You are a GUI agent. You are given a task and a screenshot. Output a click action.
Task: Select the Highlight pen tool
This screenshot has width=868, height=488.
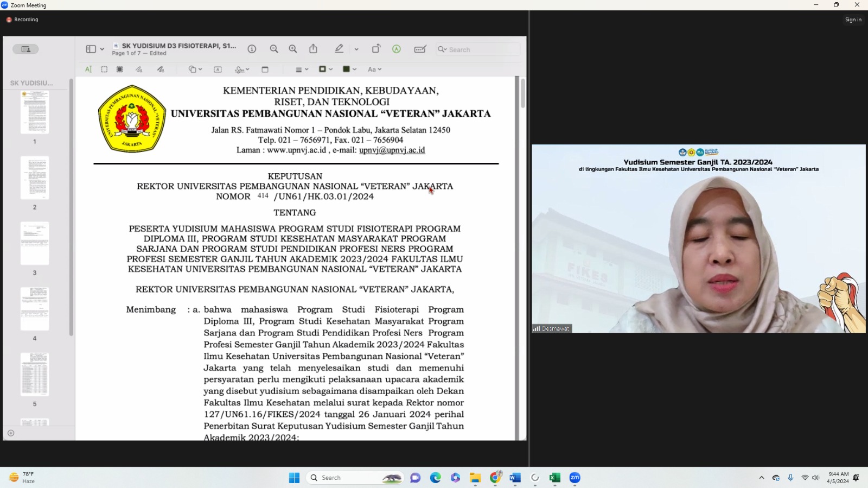[x=339, y=49]
